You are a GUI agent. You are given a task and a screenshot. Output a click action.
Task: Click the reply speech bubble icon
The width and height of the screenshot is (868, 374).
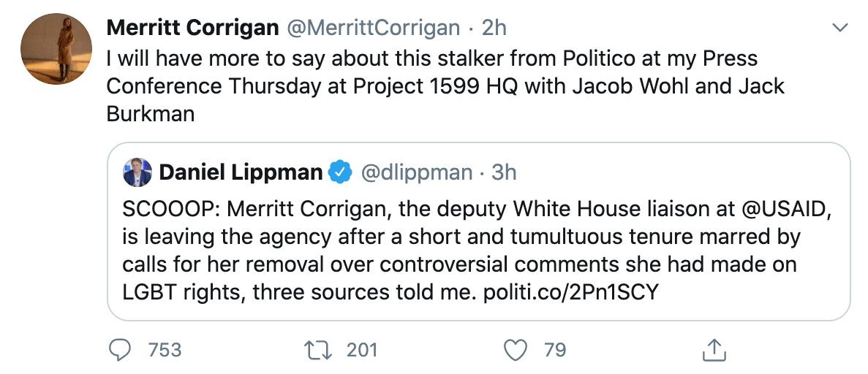[120, 350]
